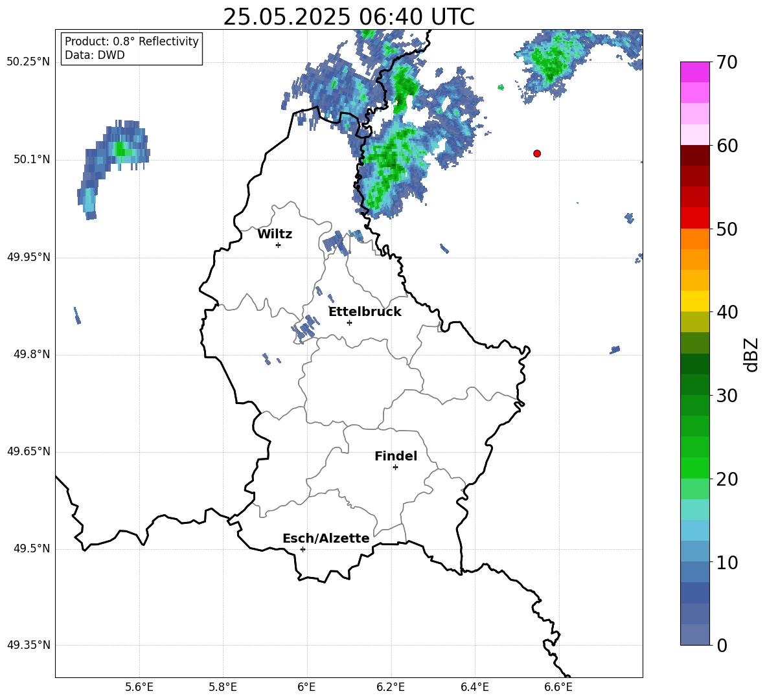Screen dimensions: 767x700
Task: Click the 30 tick on colorbar
Action: tap(727, 396)
